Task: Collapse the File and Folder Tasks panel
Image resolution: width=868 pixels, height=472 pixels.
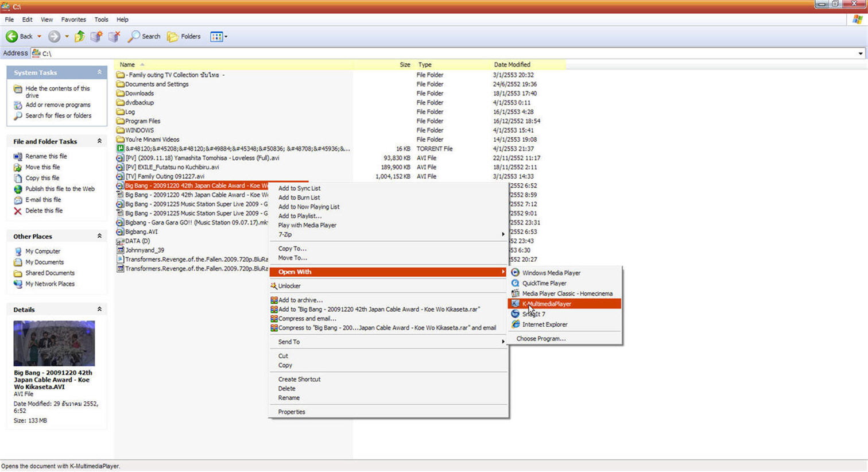Action: [99, 141]
